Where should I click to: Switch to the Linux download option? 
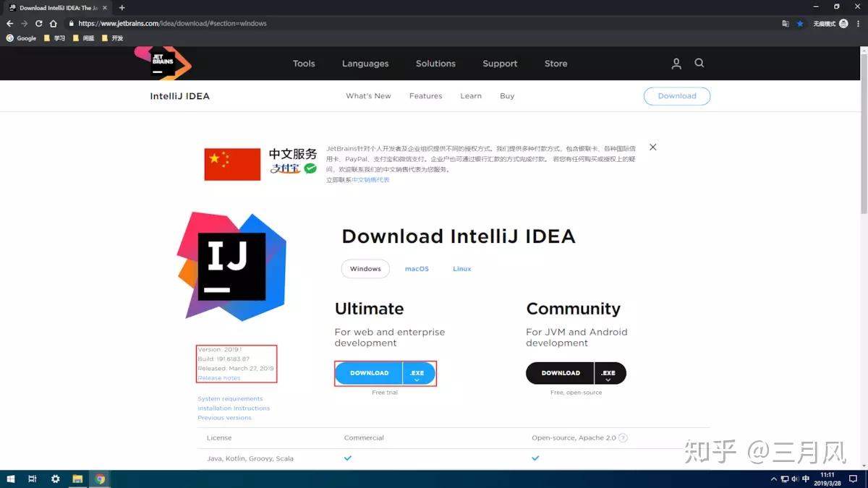click(461, 268)
